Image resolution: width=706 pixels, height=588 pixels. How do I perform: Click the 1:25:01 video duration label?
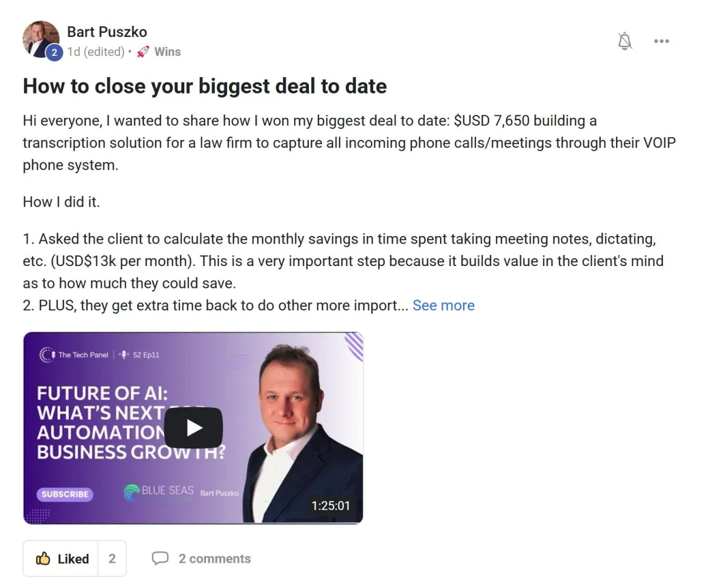point(331,506)
